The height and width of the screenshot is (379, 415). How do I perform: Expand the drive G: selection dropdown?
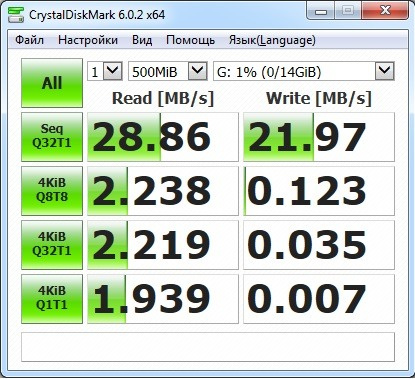(x=304, y=71)
